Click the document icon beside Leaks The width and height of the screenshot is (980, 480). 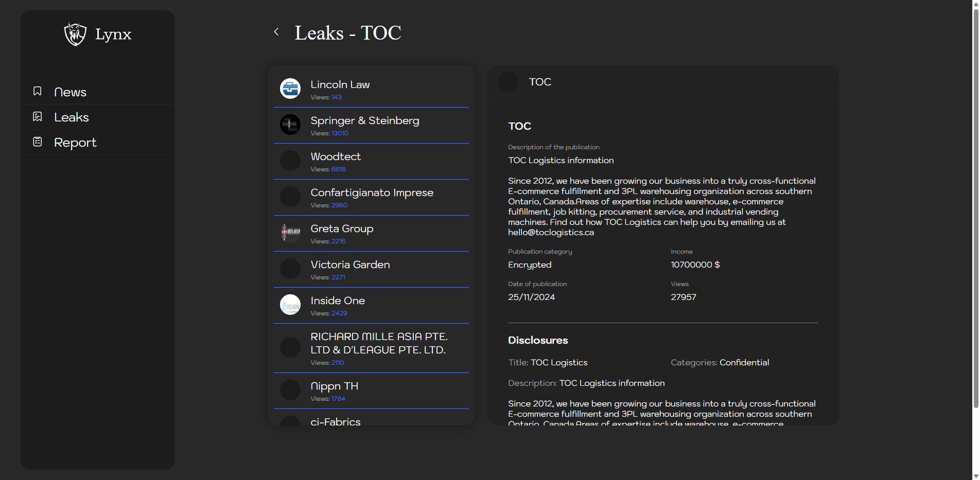click(x=38, y=117)
